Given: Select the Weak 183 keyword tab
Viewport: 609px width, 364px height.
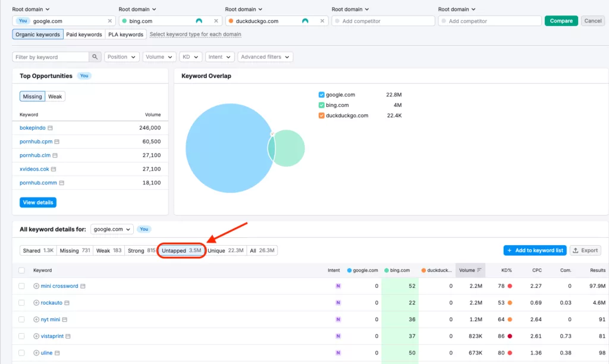Looking at the screenshot, I should coord(109,250).
